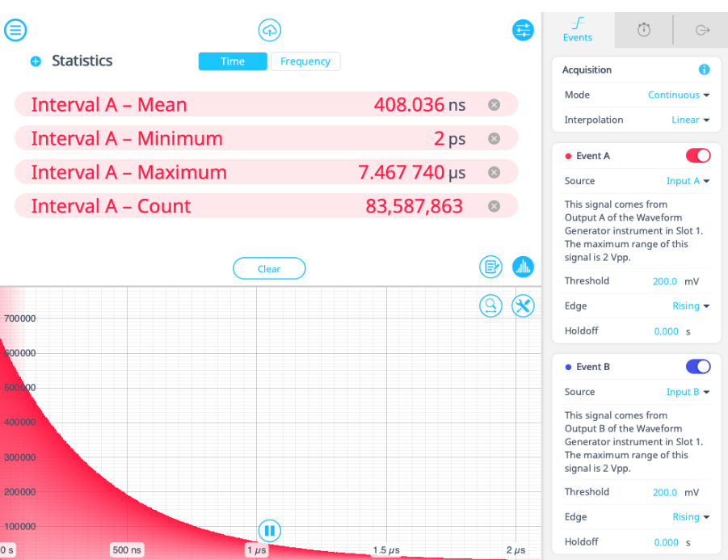The height and width of the screenshot is (560, 728).
Task: Switch statistics to Frequency
Action: click(x=305, y=61)
